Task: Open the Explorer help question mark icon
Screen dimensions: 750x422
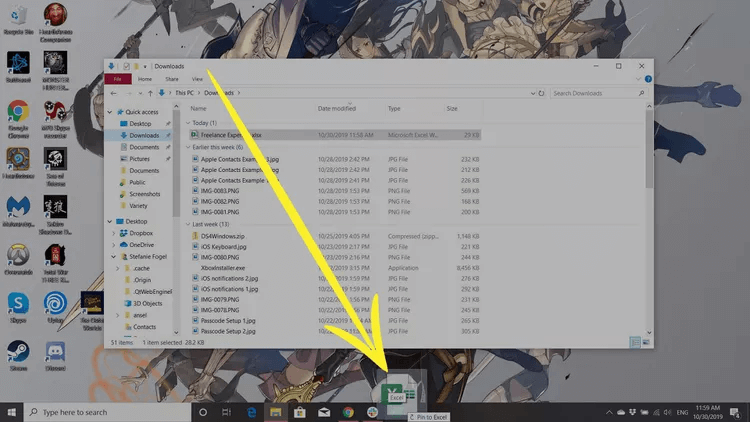Action: pos(648,79)
